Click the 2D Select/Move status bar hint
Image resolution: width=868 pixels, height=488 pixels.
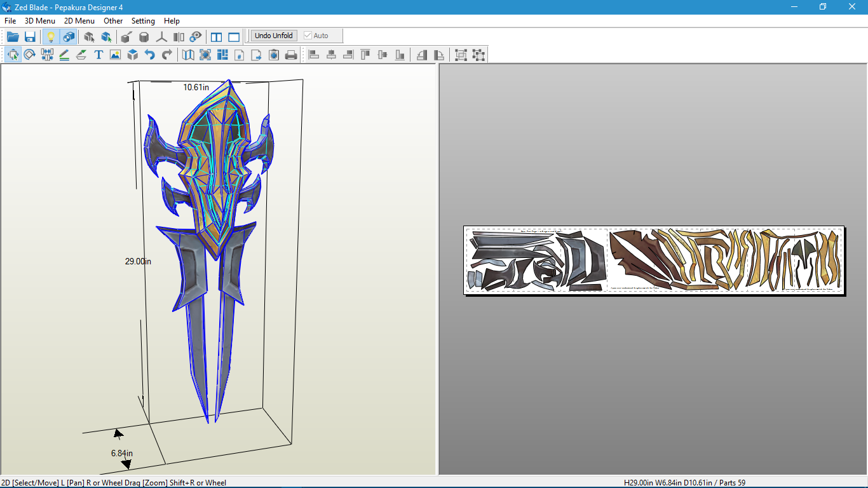(114, 483)
